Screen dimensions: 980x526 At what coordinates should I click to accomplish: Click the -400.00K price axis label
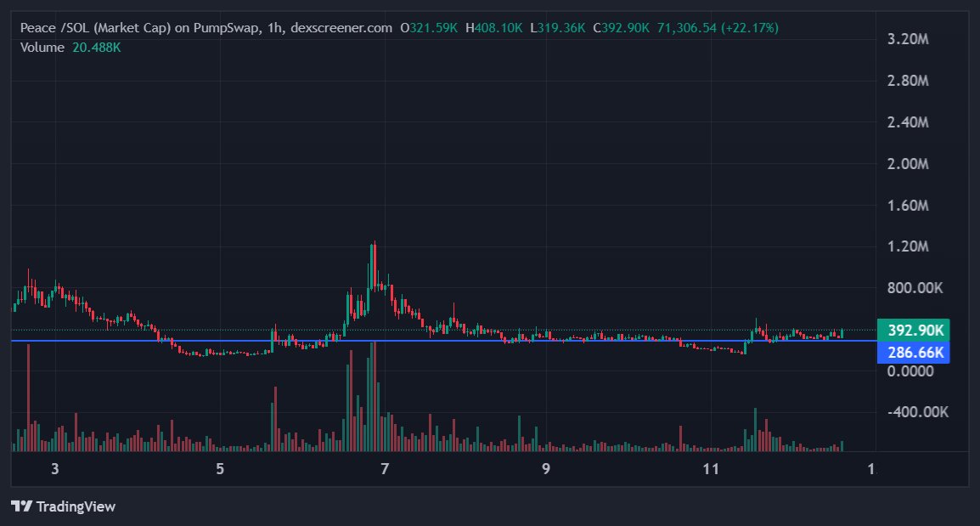click(917, 412)
